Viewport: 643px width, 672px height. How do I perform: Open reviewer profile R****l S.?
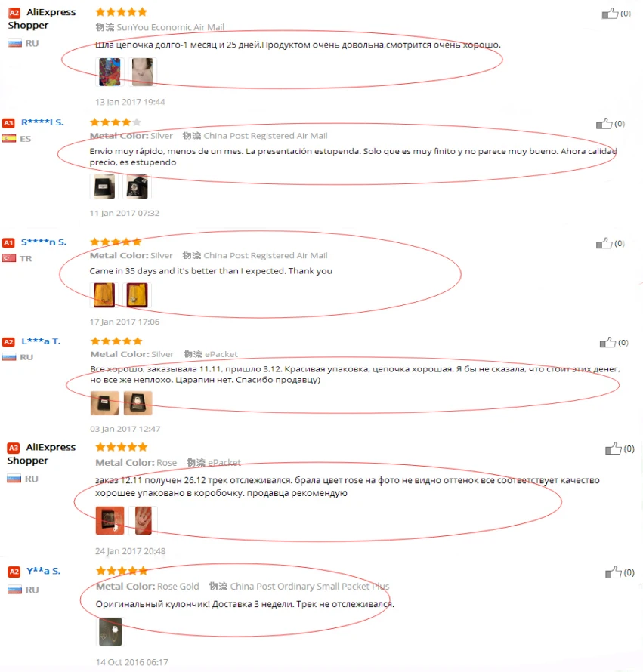(x=42, y=122)
